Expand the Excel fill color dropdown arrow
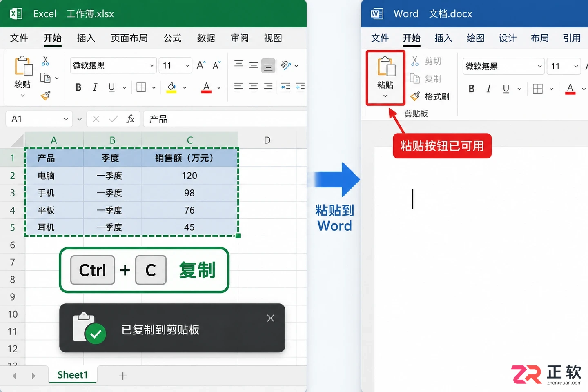This screenshot has width=588, height=392. 185,87
